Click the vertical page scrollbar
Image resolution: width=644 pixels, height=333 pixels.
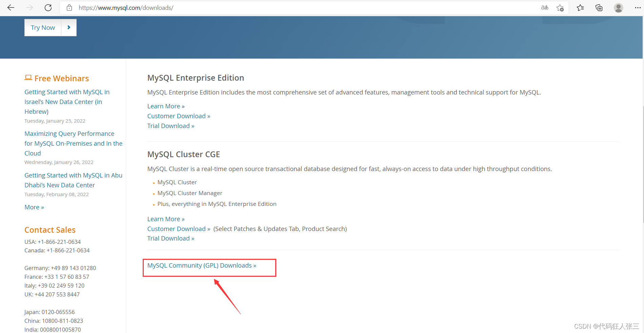click(x=643, y=164)
